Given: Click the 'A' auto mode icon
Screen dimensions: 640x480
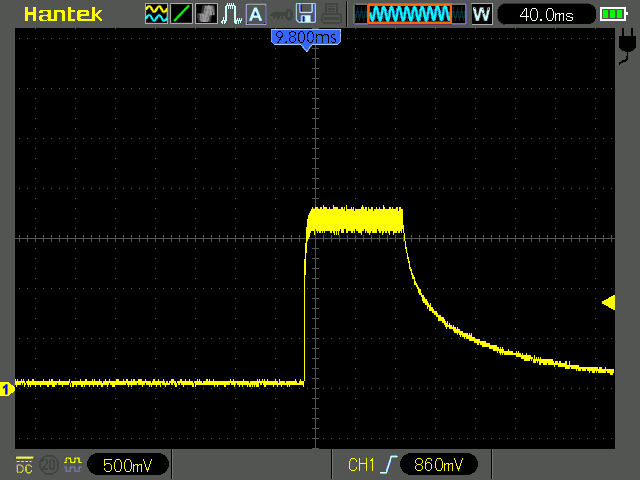Looking at the screenshot, I should coord(256,14).
